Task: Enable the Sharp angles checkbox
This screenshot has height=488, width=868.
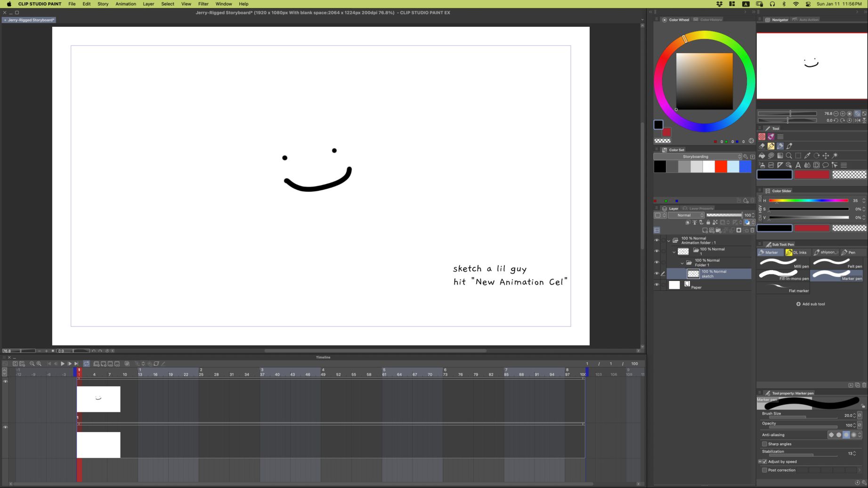Action: coord(764,444)
